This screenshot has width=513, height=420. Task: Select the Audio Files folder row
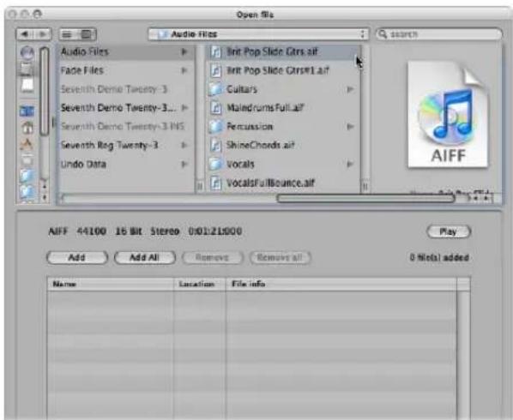point(127,51)
